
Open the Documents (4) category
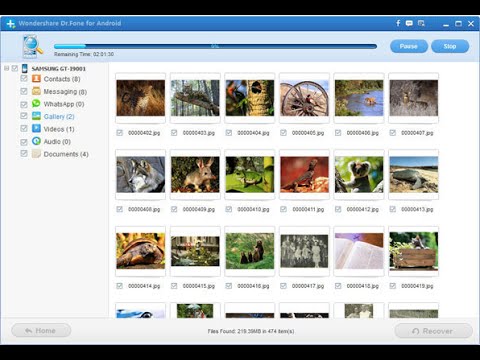tap(66, 154)
